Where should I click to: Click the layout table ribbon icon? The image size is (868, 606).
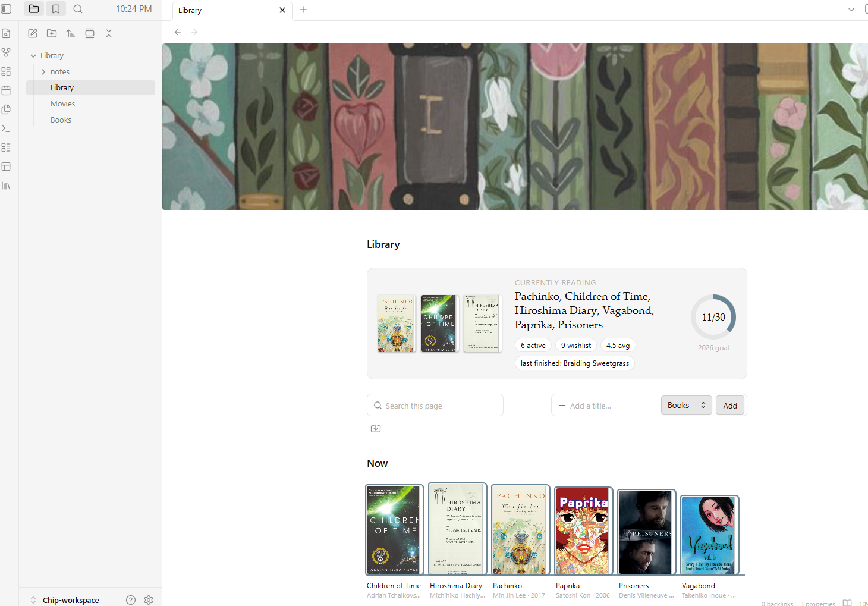[6, 167]
